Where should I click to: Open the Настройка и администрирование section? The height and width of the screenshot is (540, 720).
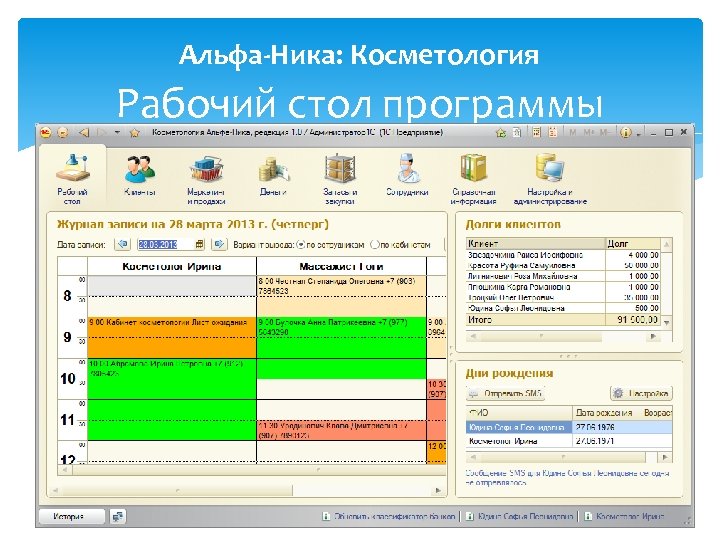pos(550,180)
